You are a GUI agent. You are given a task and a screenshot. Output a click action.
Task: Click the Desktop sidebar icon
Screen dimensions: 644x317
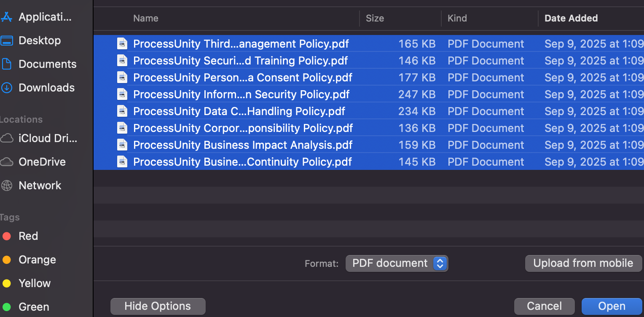[x=6, y=40]
